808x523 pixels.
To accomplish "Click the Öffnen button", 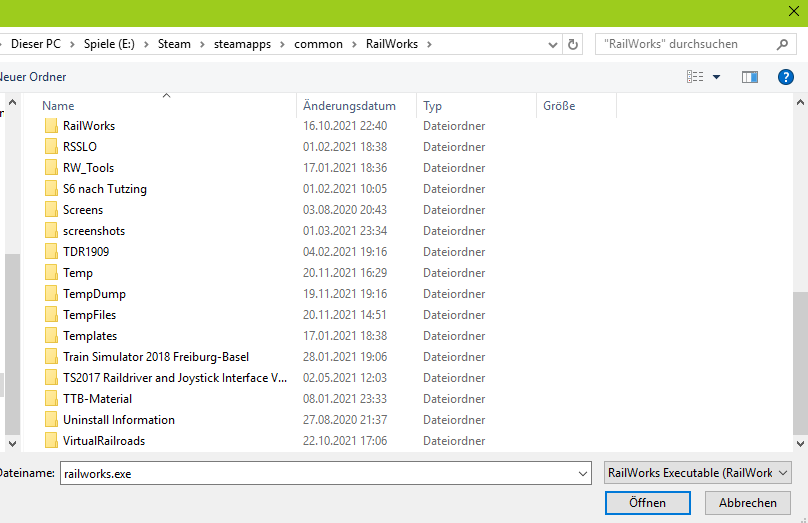I will pos(648,502).
